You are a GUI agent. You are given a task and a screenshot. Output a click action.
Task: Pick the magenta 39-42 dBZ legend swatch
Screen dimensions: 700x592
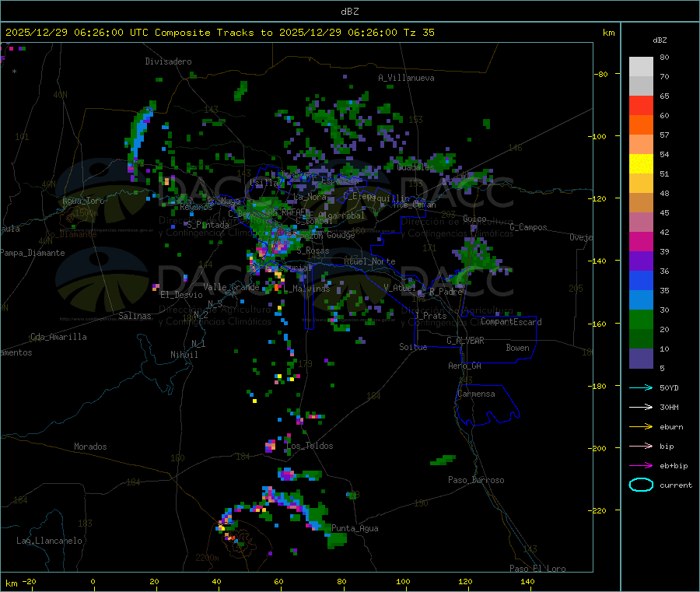[641, 241]
